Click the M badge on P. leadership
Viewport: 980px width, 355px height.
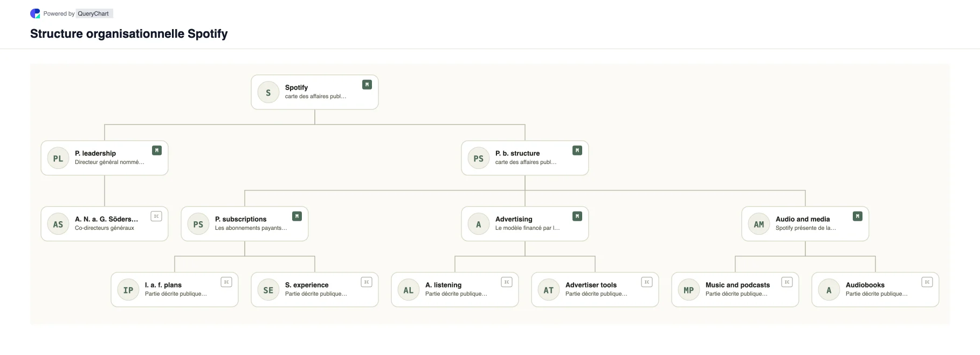point(157,151)
